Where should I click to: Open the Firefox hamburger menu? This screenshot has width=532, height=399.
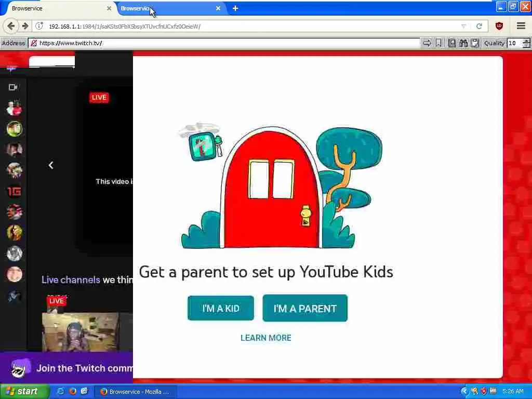click(x=521, y=26)
